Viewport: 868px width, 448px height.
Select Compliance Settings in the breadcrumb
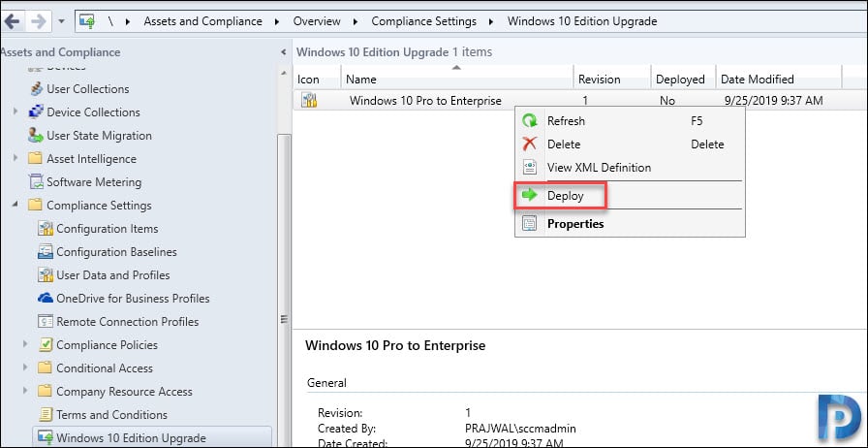[x=424, y=21]
